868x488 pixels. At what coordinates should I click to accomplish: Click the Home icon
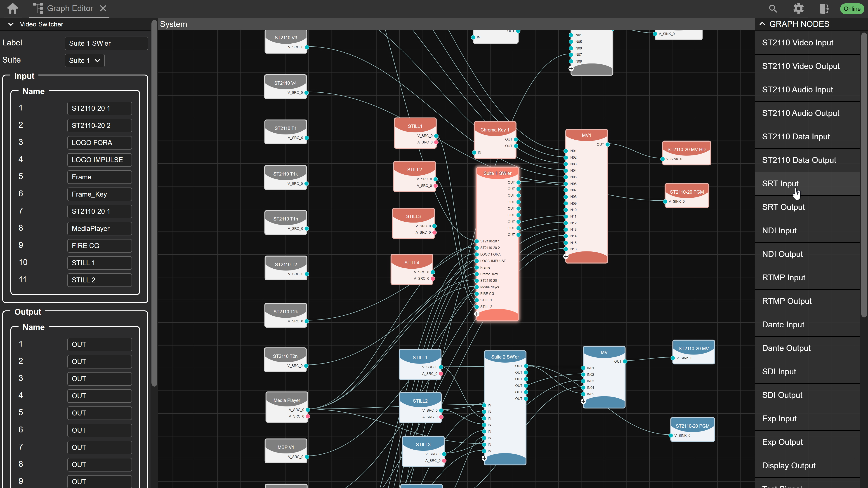coord(12,8)
